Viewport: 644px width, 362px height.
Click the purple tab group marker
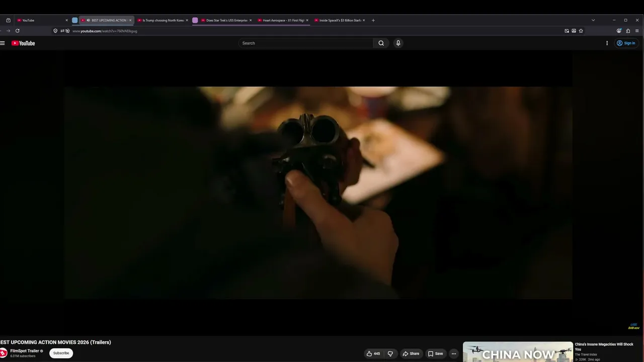coord(195,20)
